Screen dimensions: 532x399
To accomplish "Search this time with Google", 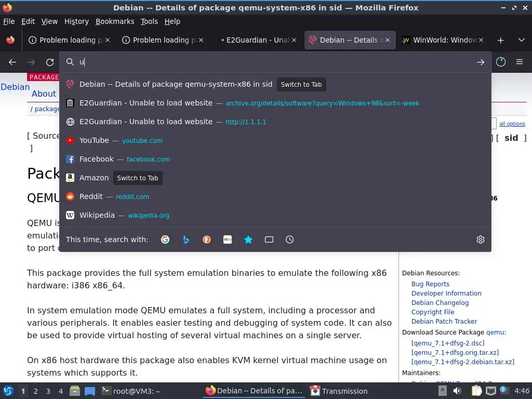I will coord(165,240).
